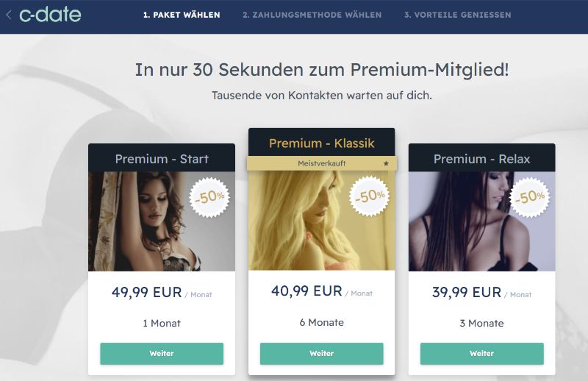The image size is (588, 381).
Task: Click the Meistverkauft gold banner
Action: (x=322, y=164)
